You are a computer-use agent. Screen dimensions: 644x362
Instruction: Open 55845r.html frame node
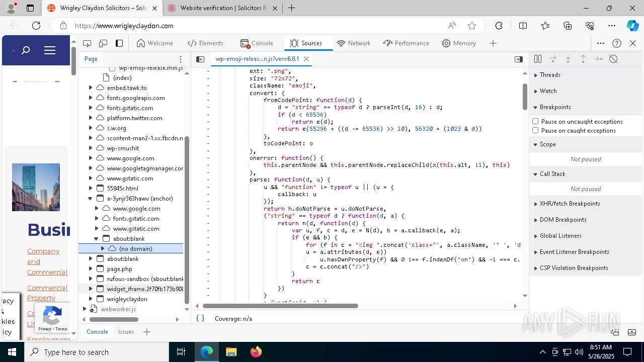[x=122, y=189]
